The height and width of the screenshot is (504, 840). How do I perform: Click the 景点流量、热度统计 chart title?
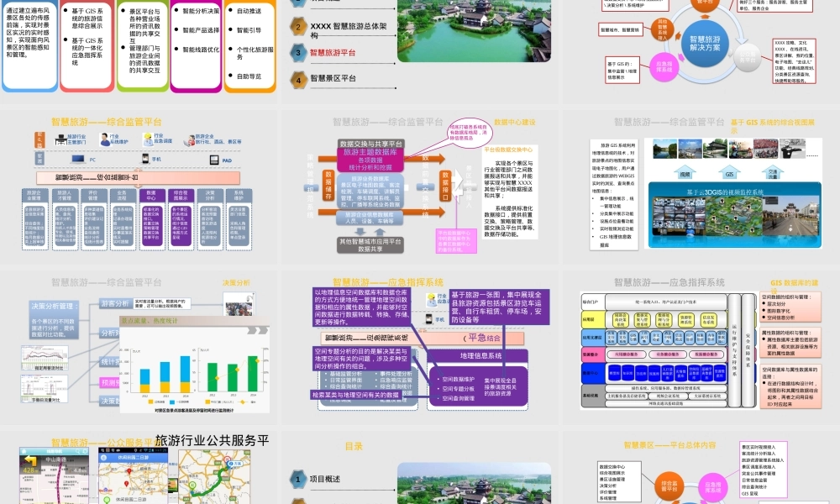[149, 320]
